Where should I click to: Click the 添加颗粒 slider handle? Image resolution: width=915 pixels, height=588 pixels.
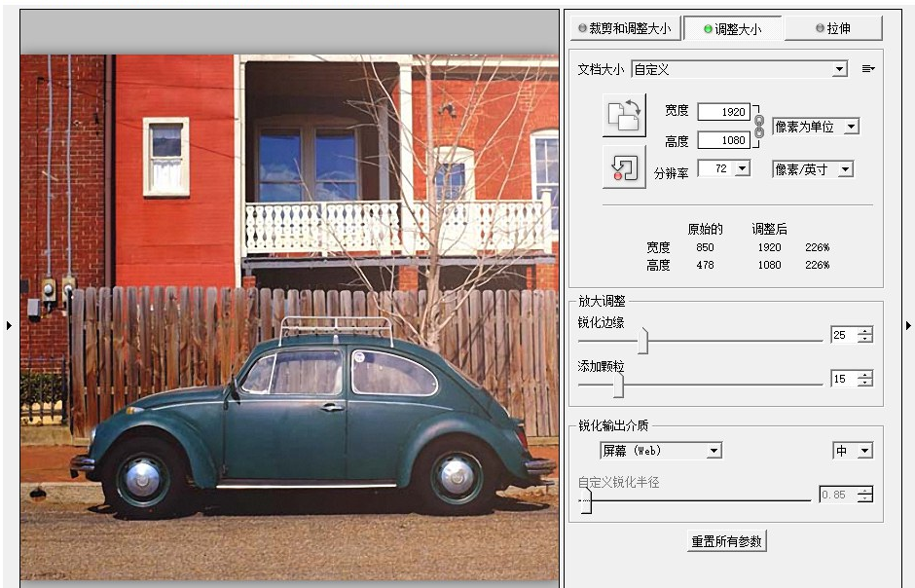pos(618,385)
